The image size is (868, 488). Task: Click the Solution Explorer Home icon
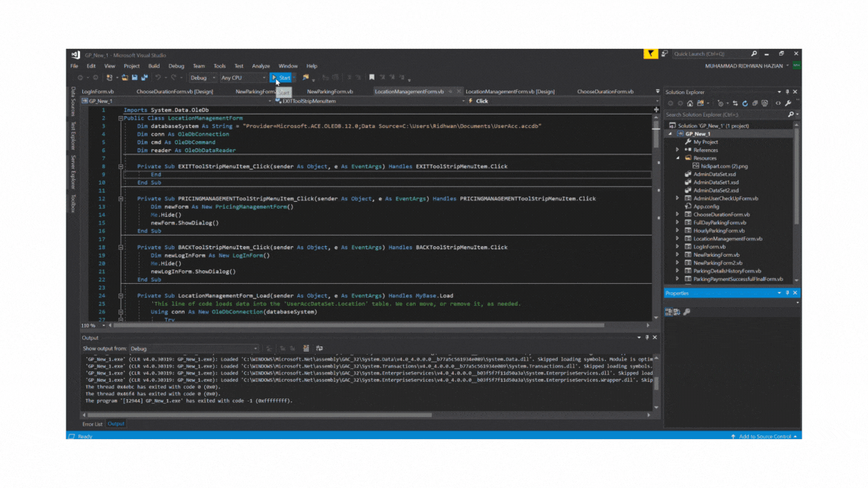689,103
